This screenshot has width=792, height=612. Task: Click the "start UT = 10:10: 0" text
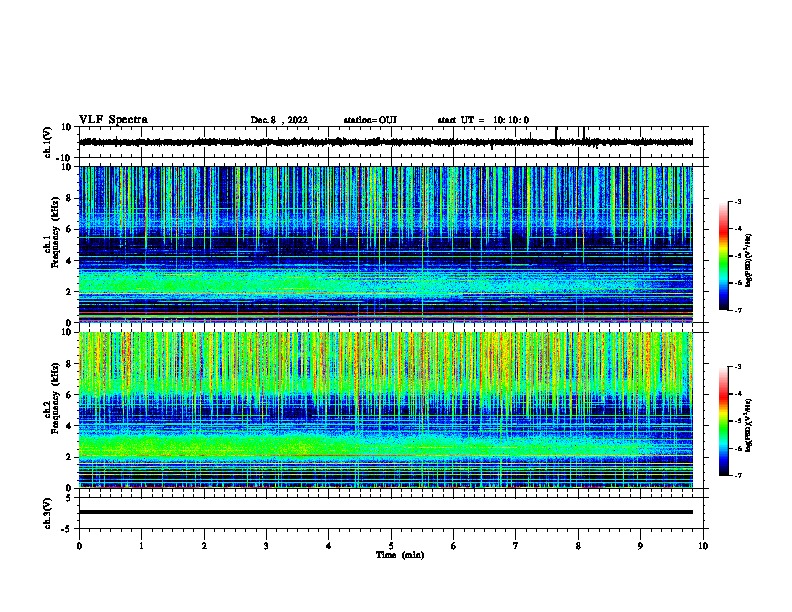click(483, 120)
